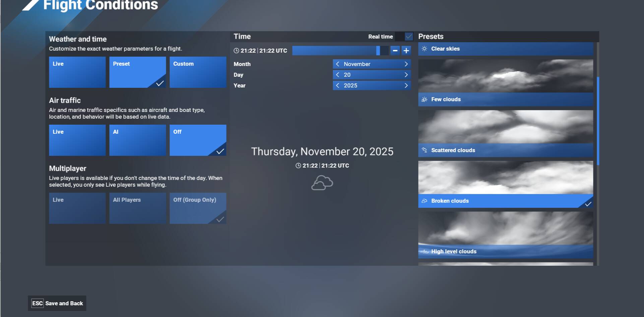Click the Few clouds preset icon
Viewport: 644px width, 317px height.
[x=424, y=99]
